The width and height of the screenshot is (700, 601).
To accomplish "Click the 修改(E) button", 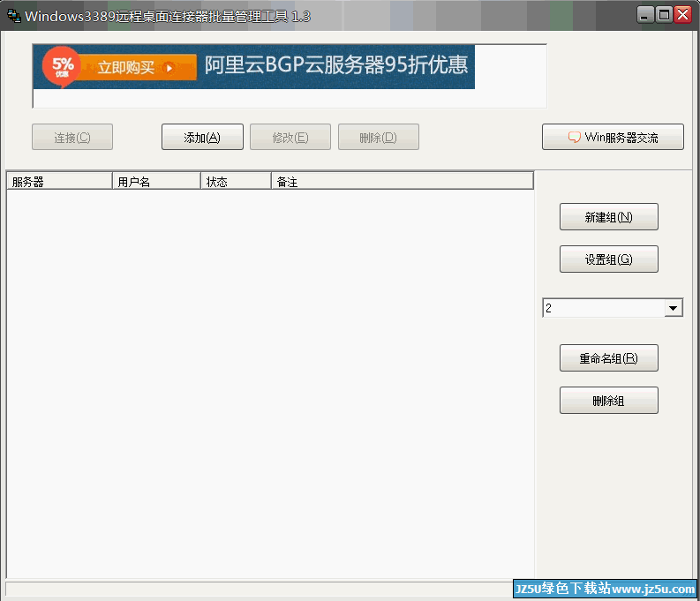I will (x=290, y=137).
